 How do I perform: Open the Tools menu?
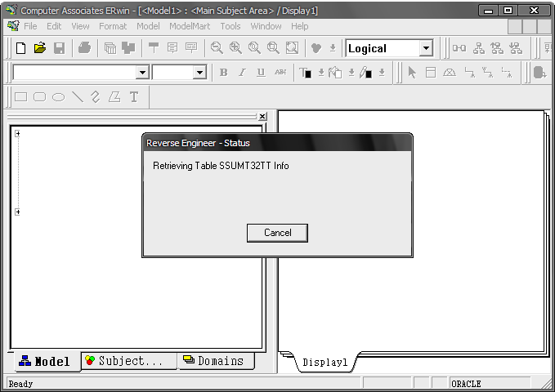(230, 26)
